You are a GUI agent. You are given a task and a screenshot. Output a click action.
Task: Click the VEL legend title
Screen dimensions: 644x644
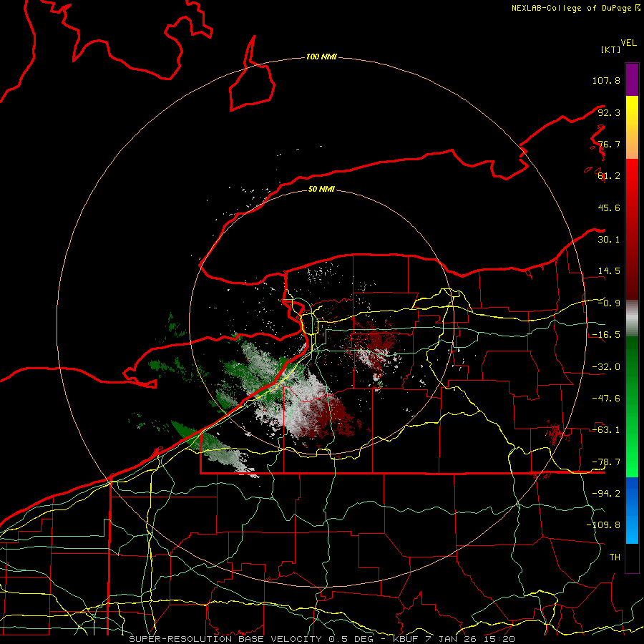click(x=628, y=43)
